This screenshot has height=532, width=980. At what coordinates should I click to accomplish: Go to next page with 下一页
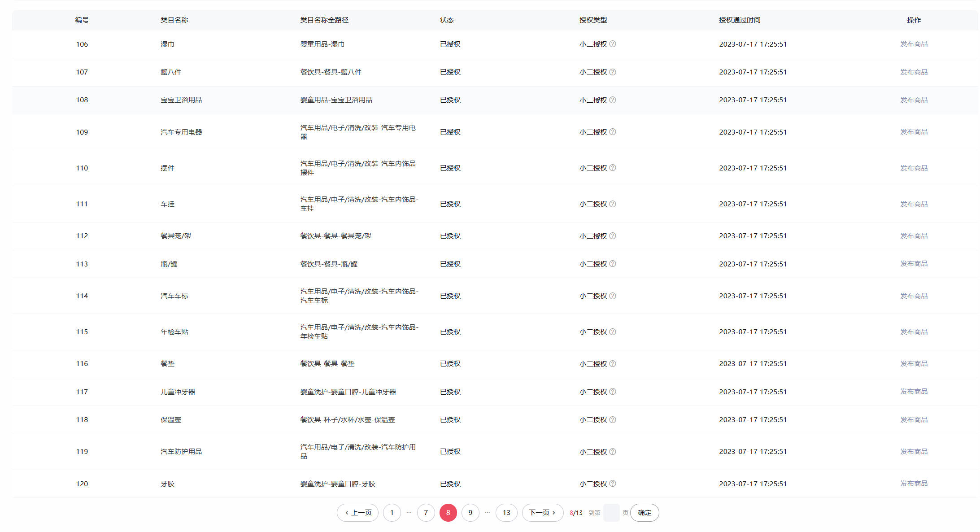[x=542, y=513]
